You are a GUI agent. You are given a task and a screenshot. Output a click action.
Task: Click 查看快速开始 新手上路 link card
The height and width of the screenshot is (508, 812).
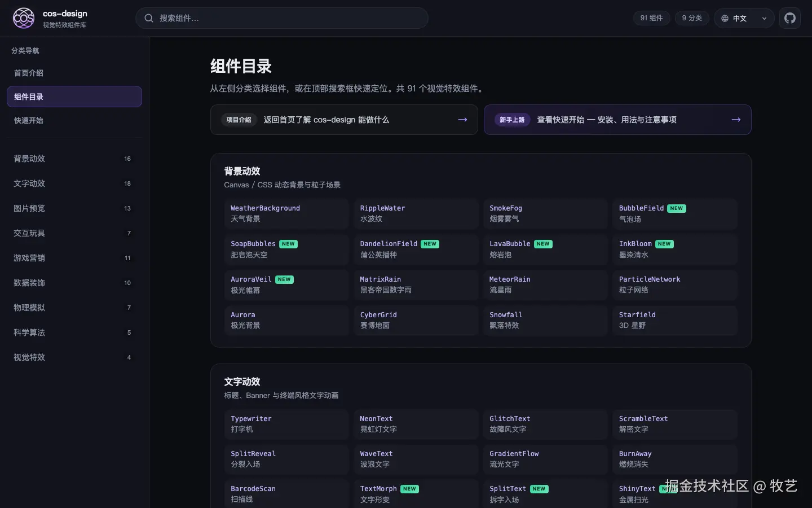point(617,120)
